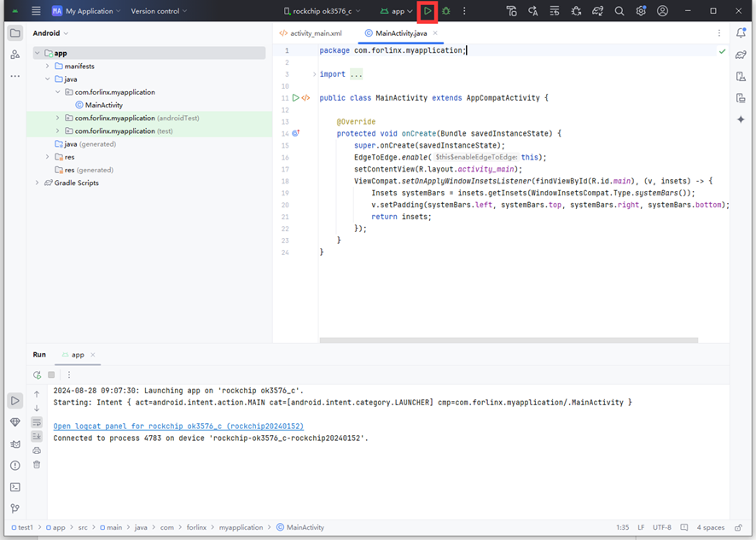Open the main hamburger menu
Screen dimensions: 756x540
point(36,11)
